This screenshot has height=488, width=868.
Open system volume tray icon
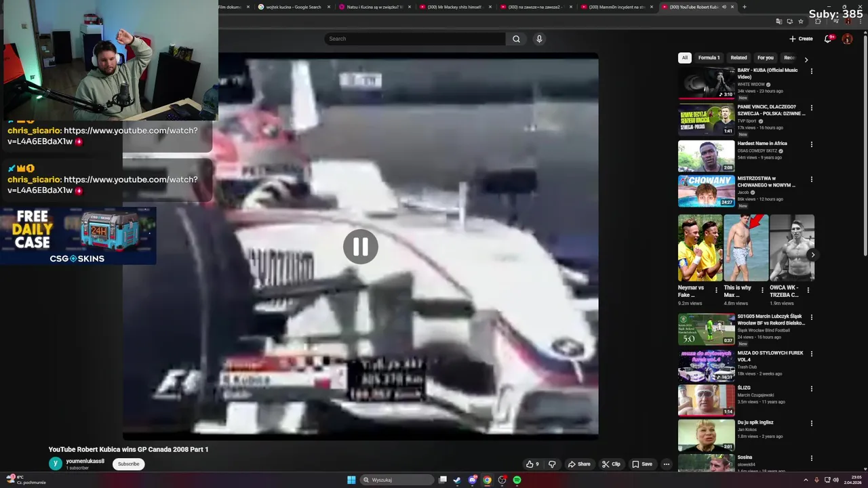pyautogui.click(x=835, y=480)
